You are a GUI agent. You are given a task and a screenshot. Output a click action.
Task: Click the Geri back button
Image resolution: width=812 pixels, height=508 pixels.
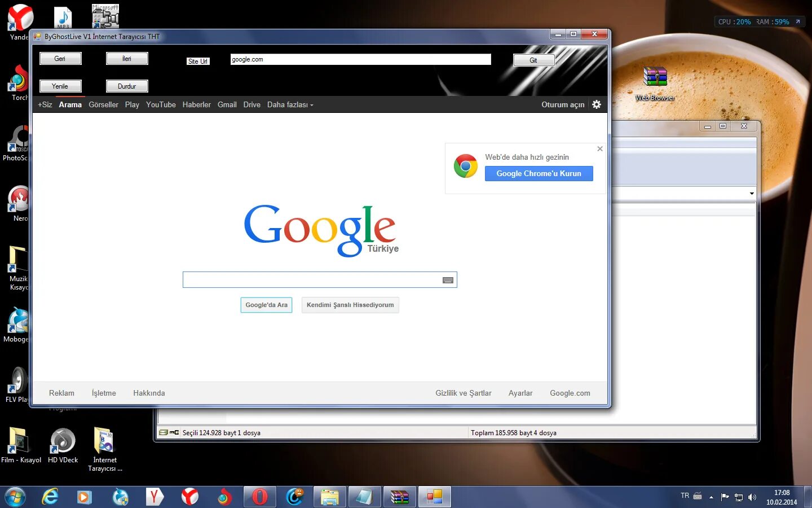[60, 59]
